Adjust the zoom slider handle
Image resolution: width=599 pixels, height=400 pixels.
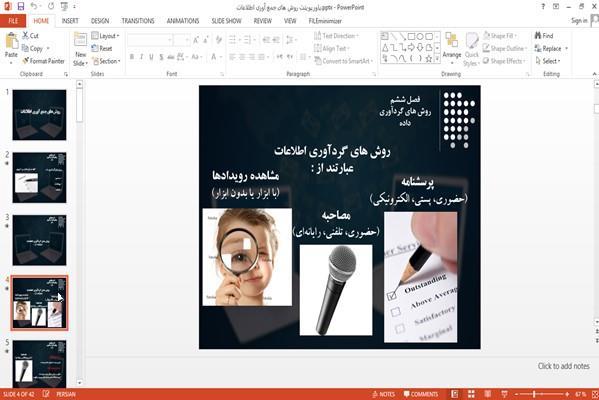pyautogui.click(x=534, y=394)
